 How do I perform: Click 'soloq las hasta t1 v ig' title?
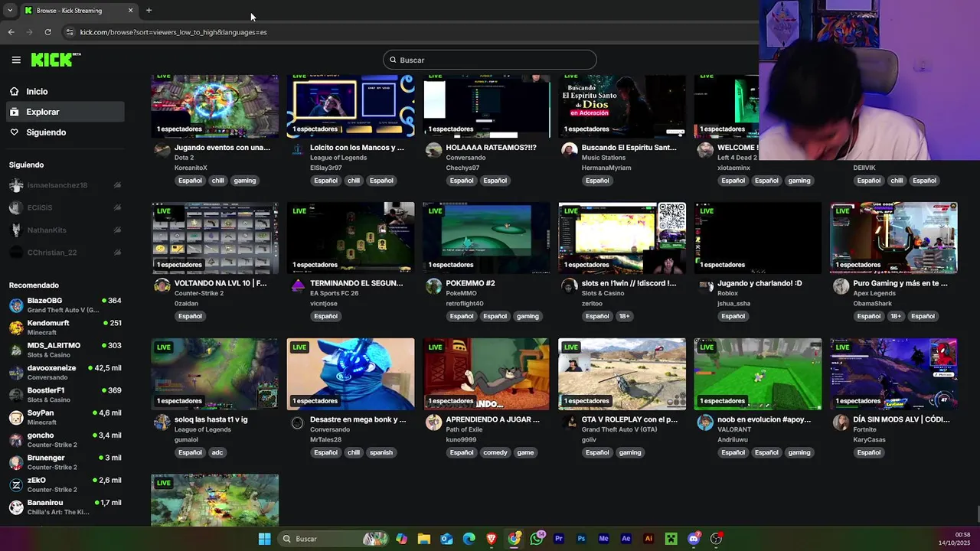click(211, 419)
